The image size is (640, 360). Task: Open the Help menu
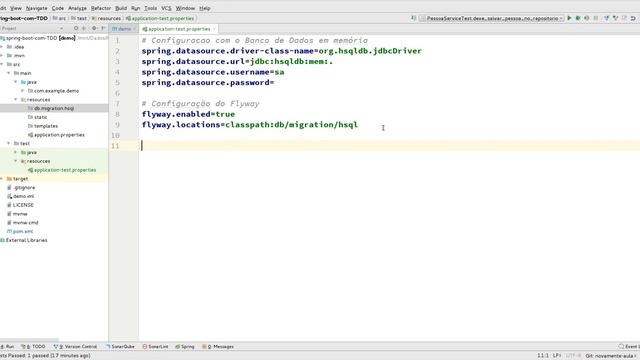pyautogui.click(x=205, y=8)
